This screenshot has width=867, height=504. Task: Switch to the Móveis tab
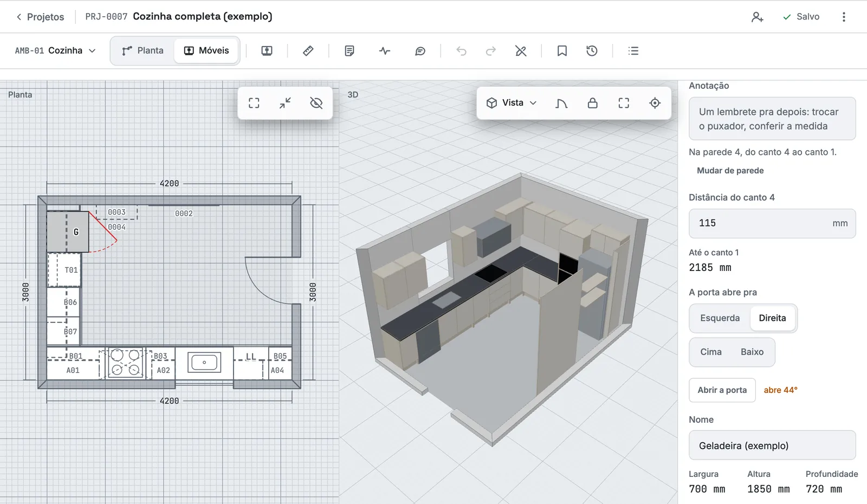(x=206, y=50)
